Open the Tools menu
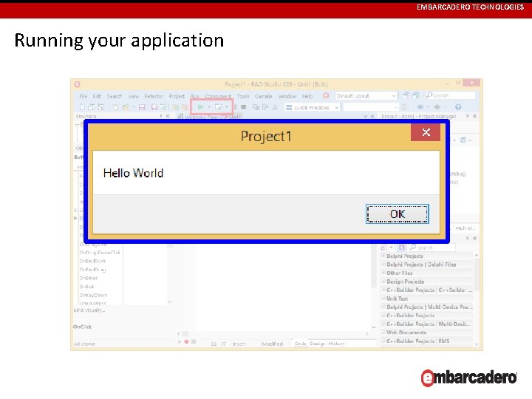Image resolution: width=532 pixels, height=399 pixels. tap(243, 96)
